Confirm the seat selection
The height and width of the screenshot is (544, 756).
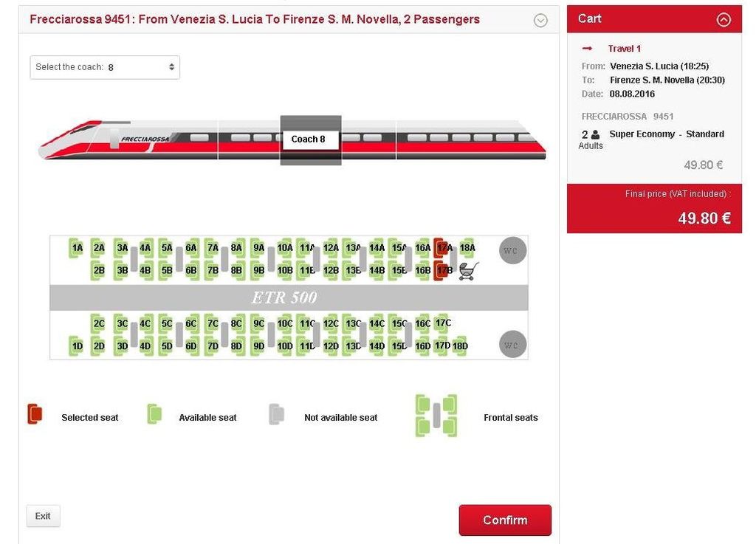(x=505, y=520)
